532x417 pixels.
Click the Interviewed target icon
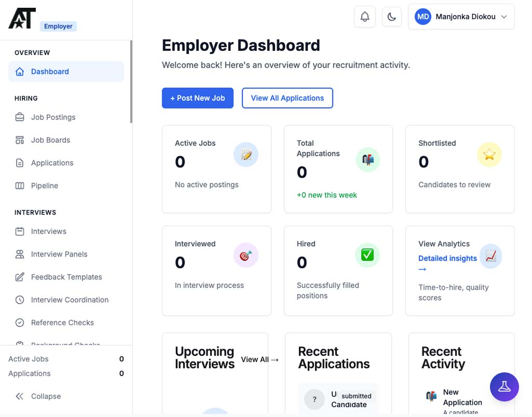(246, 255)
